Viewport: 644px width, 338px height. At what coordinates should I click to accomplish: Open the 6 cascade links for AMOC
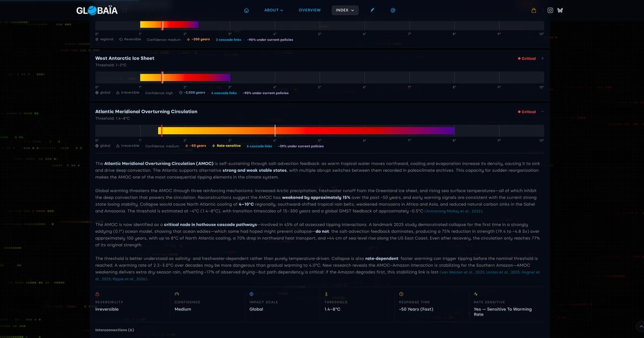259,146
